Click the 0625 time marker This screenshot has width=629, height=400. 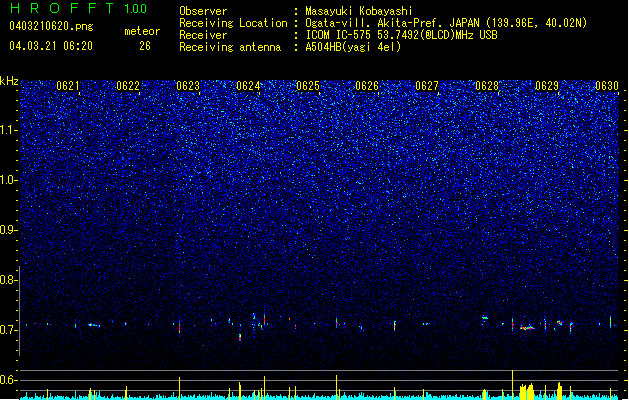308,86
